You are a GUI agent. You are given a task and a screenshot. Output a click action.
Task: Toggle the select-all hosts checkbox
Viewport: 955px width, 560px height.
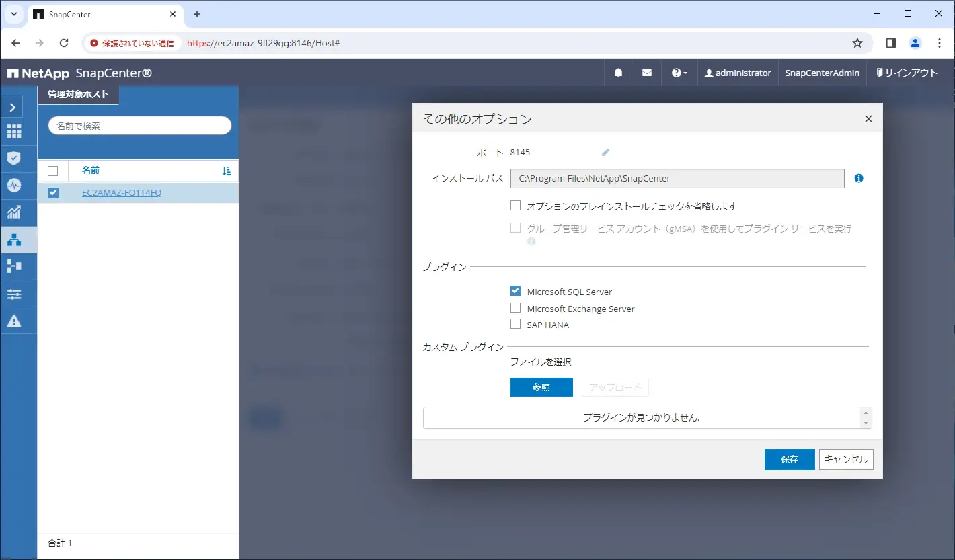[53, 171]
